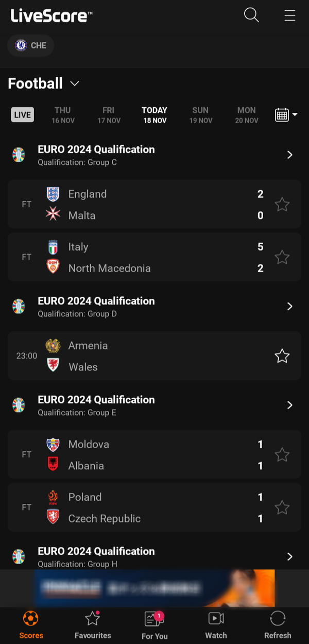
Task: Tap the Favourites star in bottom bar
Action: [92, 618]
